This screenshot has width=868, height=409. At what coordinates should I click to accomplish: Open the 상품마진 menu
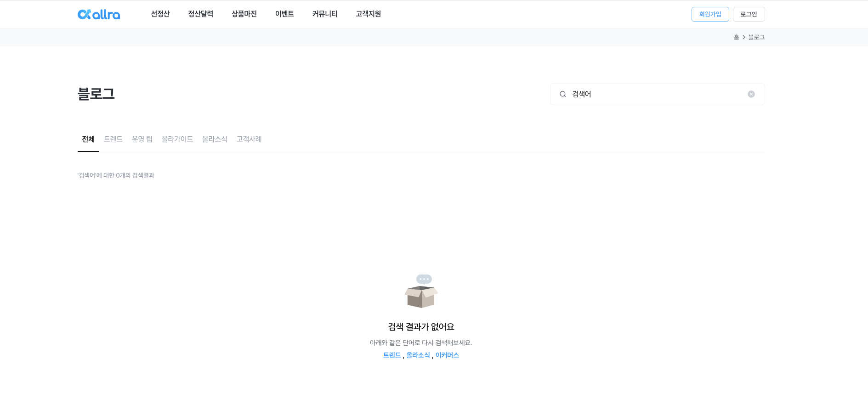(x=244, y=14)
